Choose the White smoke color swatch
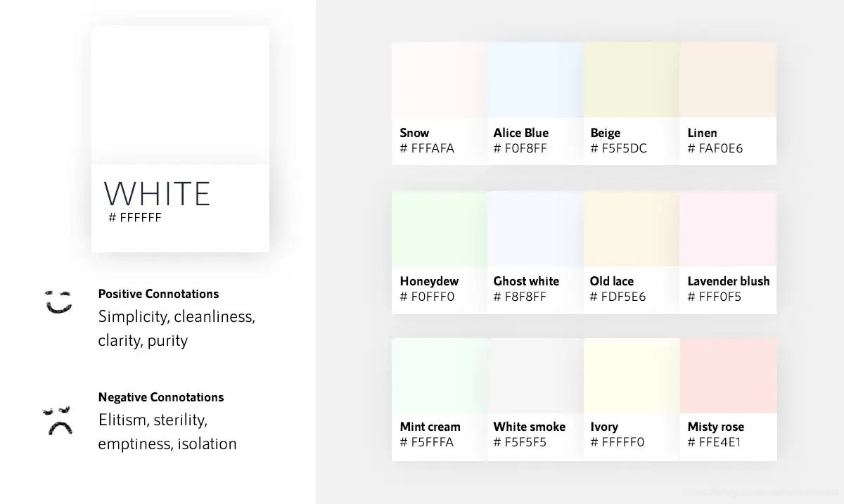 (x=535, y=376)
